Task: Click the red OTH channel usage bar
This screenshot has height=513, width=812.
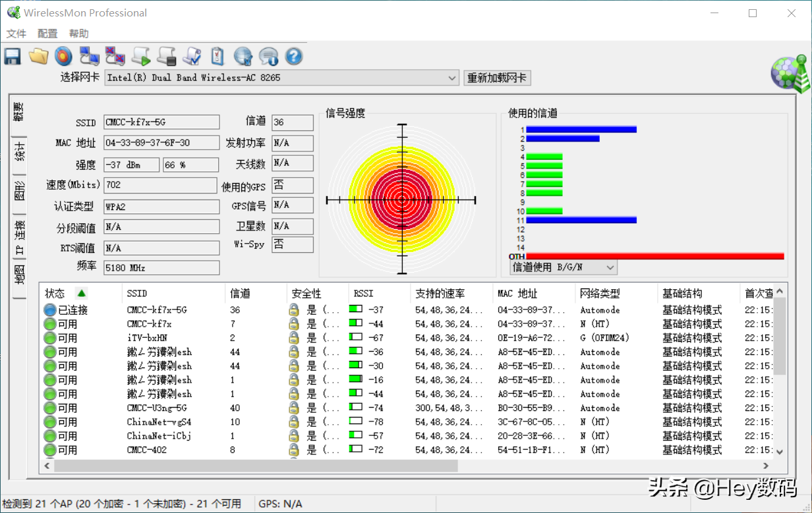Action: pyautogui.click(x=655, y=256)
